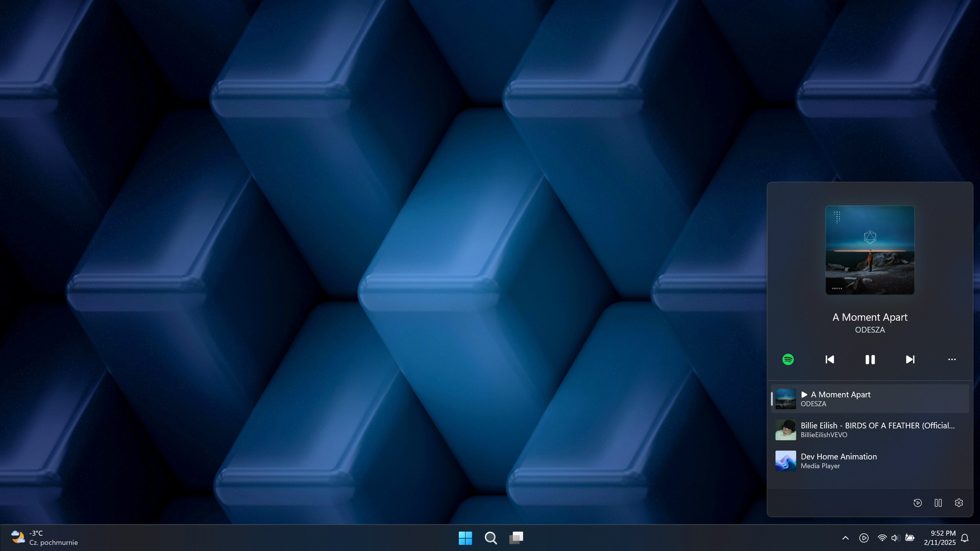The height and width of the screenshot is (551, 980).
Task: Open the three-dots more options menu
Action: pyautogui.click(x=952, y=359)
